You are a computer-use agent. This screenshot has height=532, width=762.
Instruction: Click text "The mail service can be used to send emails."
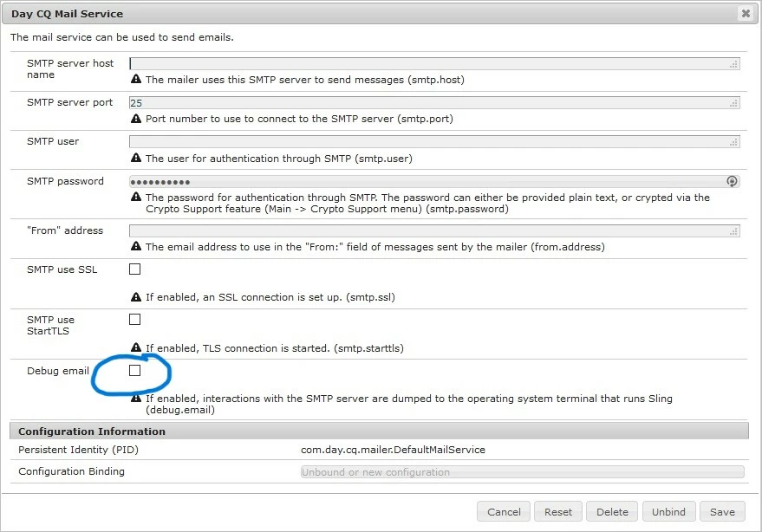pyautogui.click(x=122, y=37)
